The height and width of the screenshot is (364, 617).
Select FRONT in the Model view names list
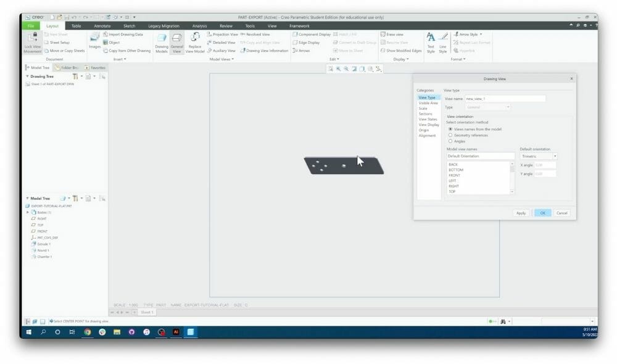coord(454,175)
